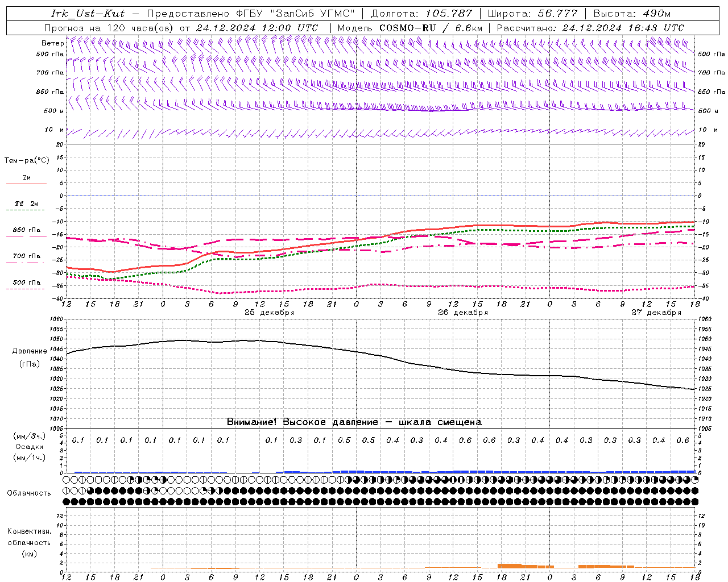Click the elevation Высота: 490м
Screen dimensions: 728x582
(632, 14)
